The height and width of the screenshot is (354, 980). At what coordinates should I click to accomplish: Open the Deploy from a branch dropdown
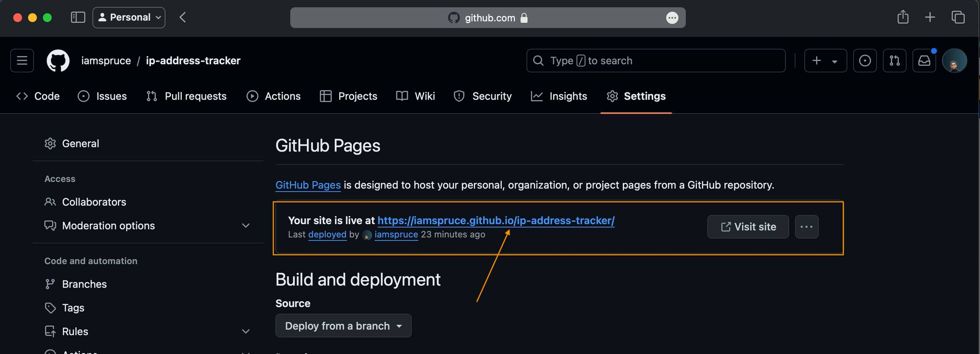pos(343,326)
